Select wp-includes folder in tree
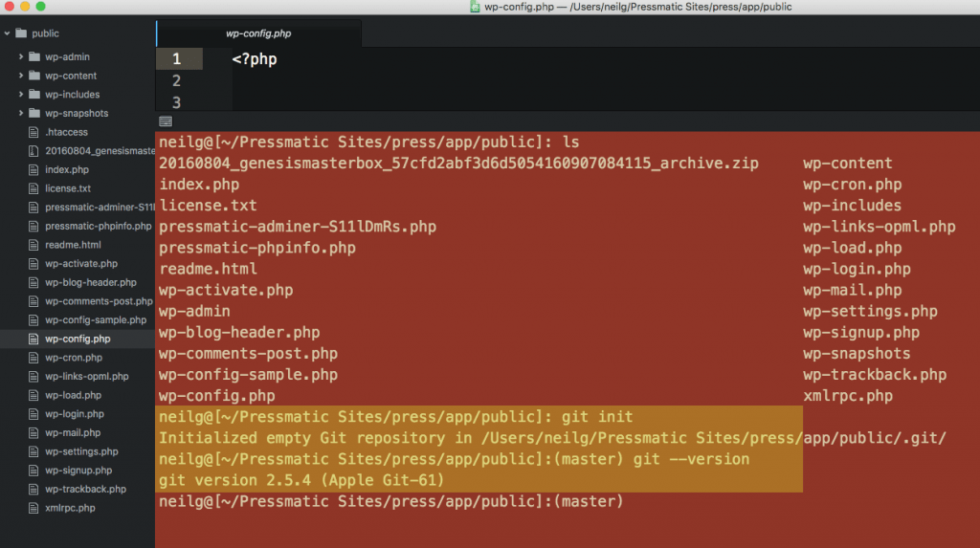This screenshot has width=980, height=548. pos(73,95)
